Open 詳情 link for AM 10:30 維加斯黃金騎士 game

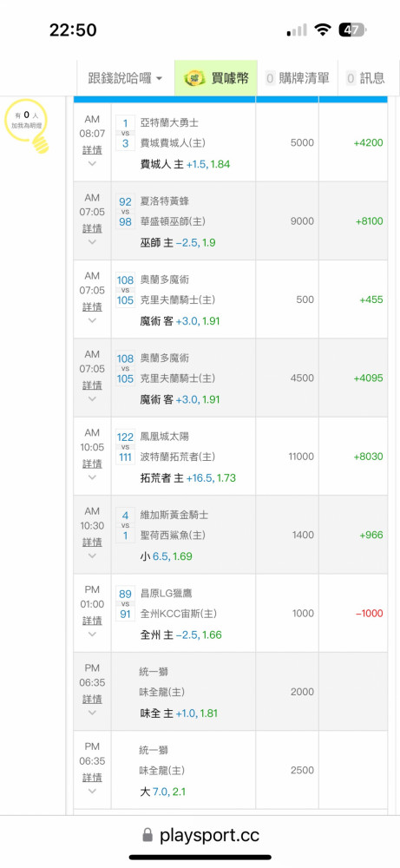pyautogui.click(x=92, y=542)
